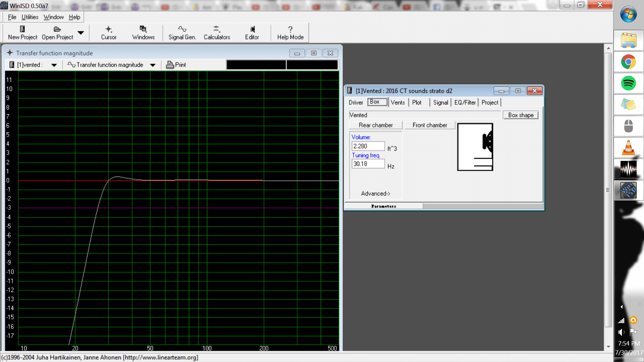The image size is (644, 362).
Task: Open the Windows toolbar option
Action: pos(143,33)
